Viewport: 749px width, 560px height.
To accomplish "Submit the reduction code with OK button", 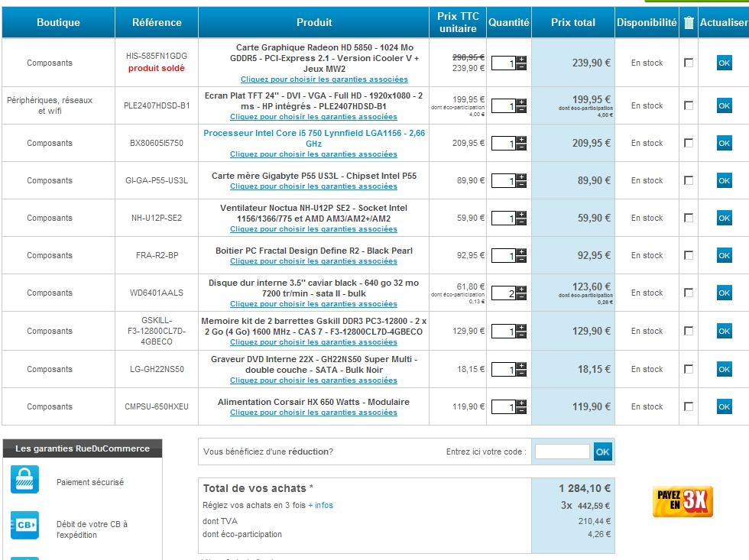I will (x=602, y=452).
